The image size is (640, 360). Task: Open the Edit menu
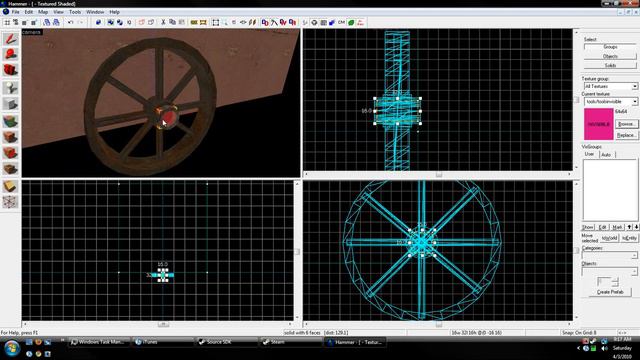tap(29, 12)
